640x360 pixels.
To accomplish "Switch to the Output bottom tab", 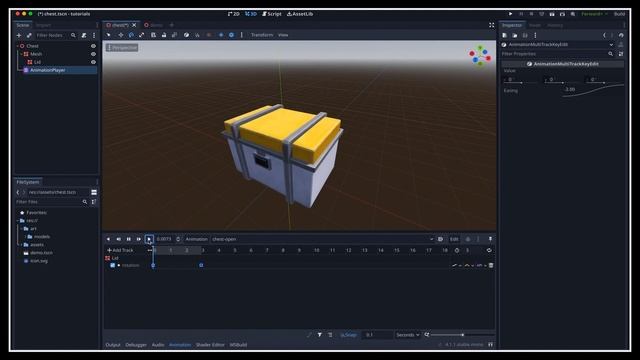I will [x=113, y=345].
